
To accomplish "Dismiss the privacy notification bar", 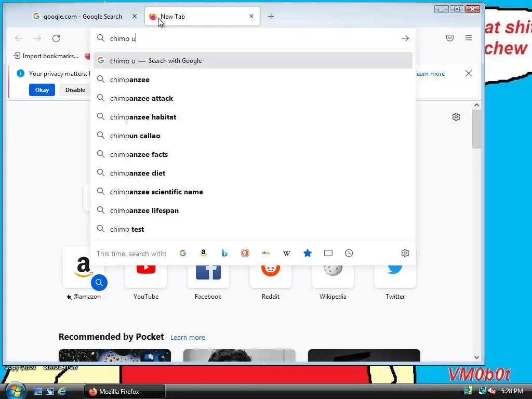I will pyautogui.click(x=469, y=73).
